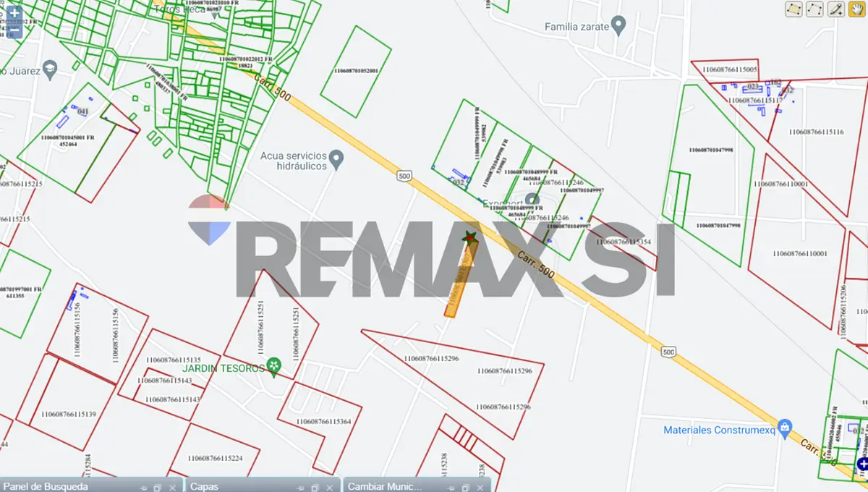
Task: Select the polyline drawing tool
Action: pyautogui.click(x=815, y=9)
